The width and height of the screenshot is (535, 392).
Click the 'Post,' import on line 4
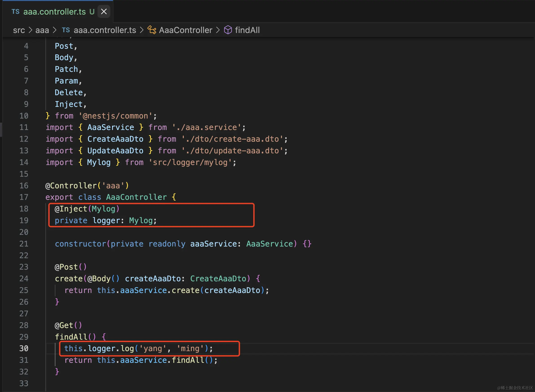66,46
